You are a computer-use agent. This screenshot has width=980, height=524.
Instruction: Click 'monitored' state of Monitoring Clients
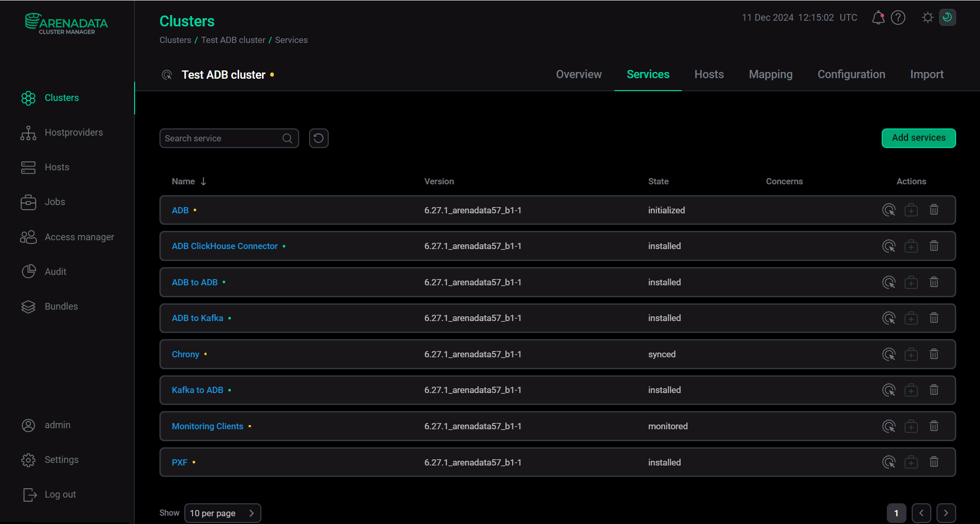[x=668, y=426]
